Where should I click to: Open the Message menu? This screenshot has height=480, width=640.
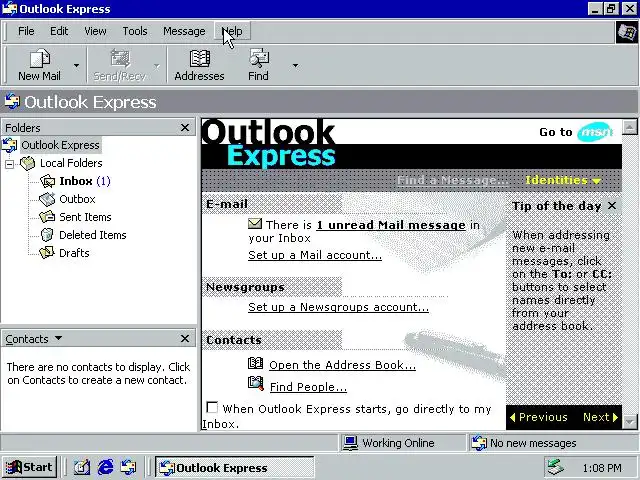tap(184, 31)
